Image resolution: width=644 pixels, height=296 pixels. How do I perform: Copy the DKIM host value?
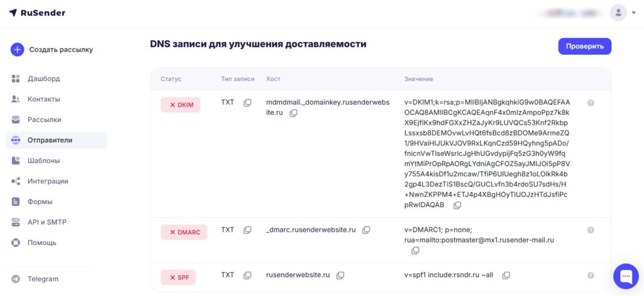293,113
